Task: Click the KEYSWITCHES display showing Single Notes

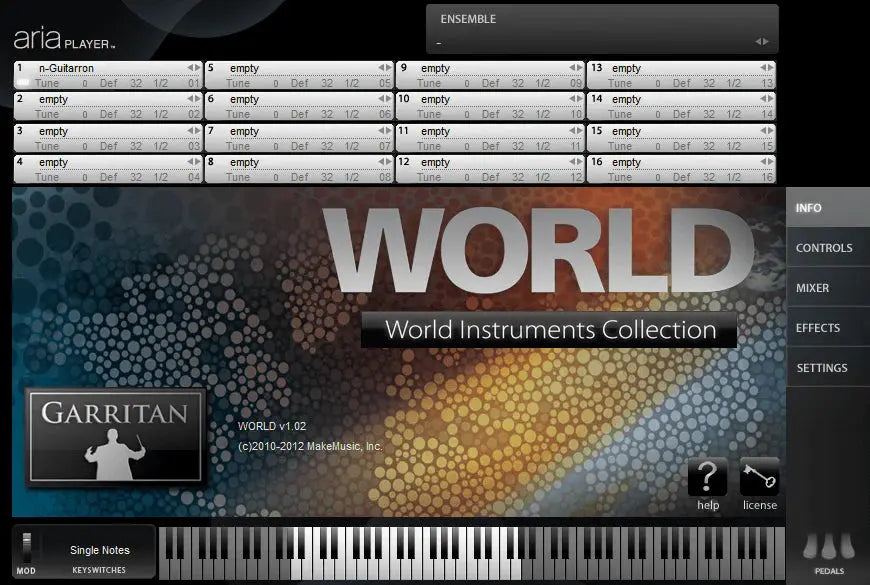Action: click(x=97, y=550)
